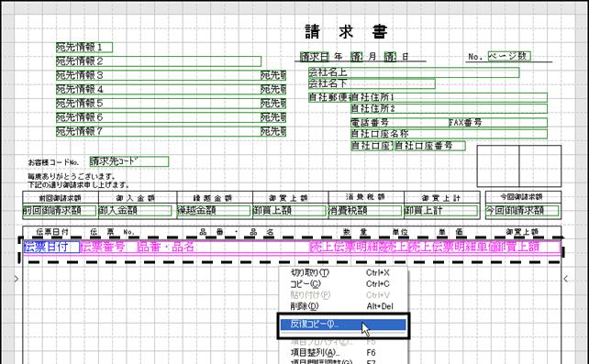Click the 前回御請求額 value field
Screen dimensions: 589x364
[x=60, y=211]
